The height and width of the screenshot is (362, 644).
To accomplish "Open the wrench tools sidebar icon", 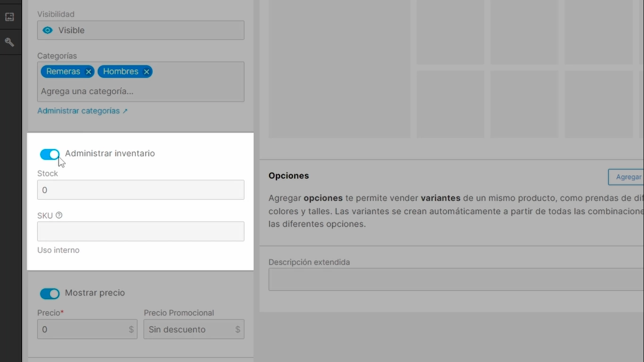I will coord(9,42).
